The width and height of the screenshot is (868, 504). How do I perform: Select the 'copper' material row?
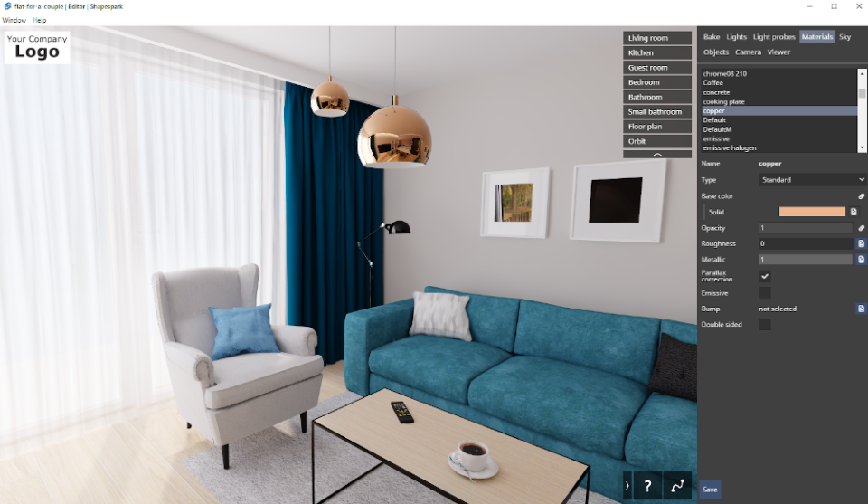tap(778, 110)
